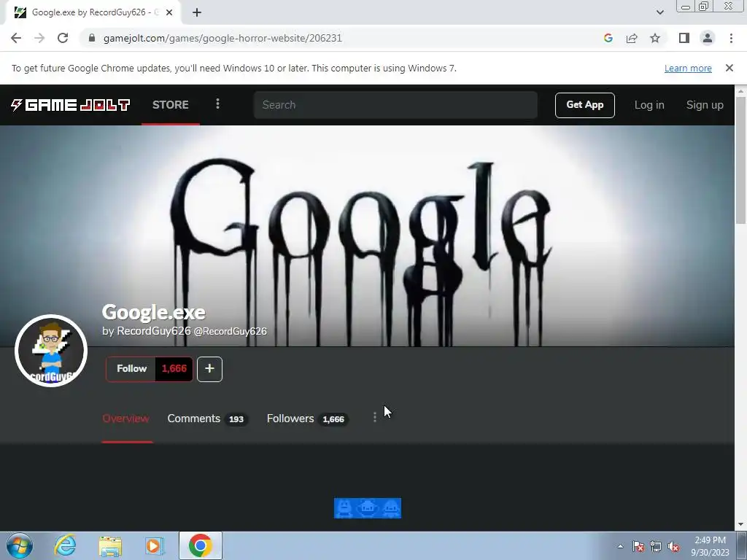Image resolution: width=747 pixels, height=560 pixels.
Task: Click the scrollbar down arrow
Action: [x=740, y=524]
